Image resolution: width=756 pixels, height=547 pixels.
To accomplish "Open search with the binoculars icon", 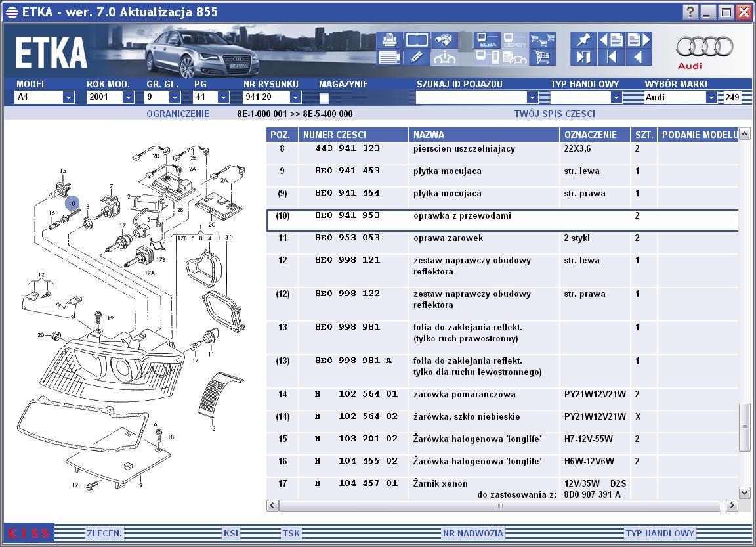I will coord(444,40).
